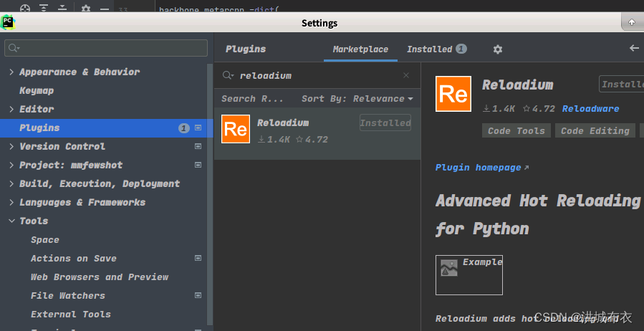
Task: Click the project-level icon beside Plugins
Action: (x=198, y=128)
